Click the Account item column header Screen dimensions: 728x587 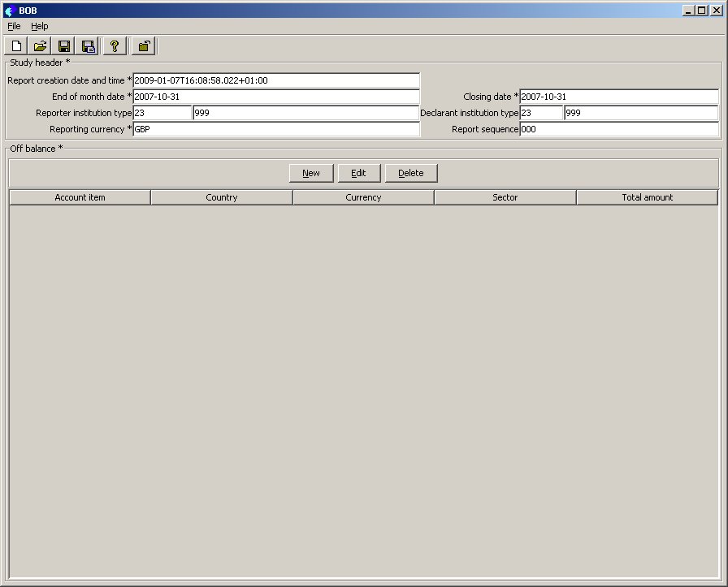(80, 197)
